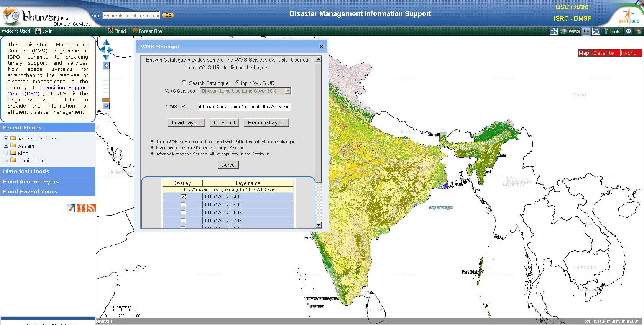The height and width of the screenshot is (325, 644).
Task: Select the LULC250K_0506 layer name
Action: tap(223, 205)
